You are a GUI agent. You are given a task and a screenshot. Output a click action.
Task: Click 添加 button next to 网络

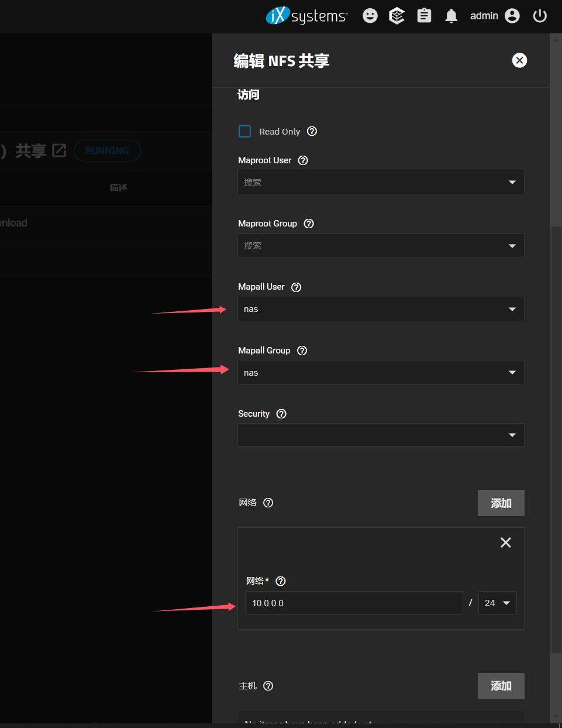(501, 503)
